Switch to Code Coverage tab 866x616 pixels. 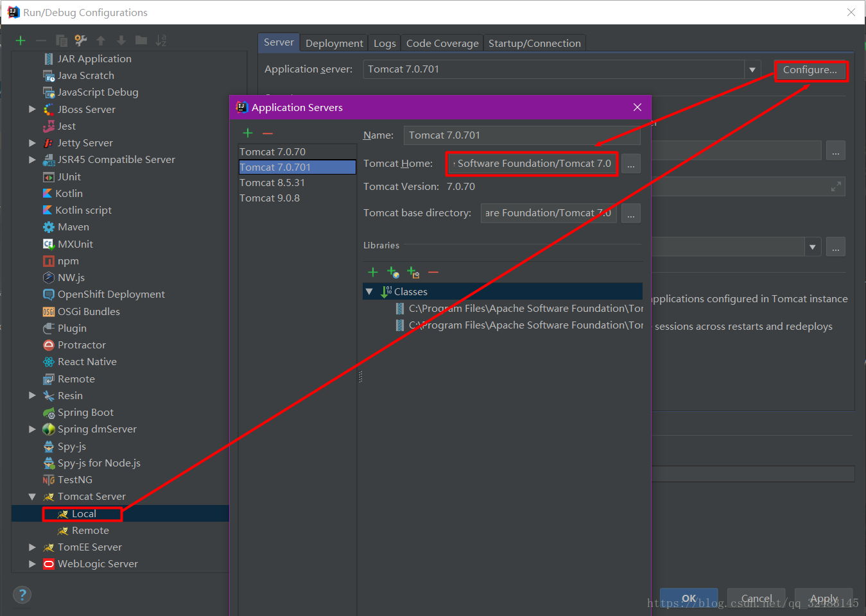point(442,43)
